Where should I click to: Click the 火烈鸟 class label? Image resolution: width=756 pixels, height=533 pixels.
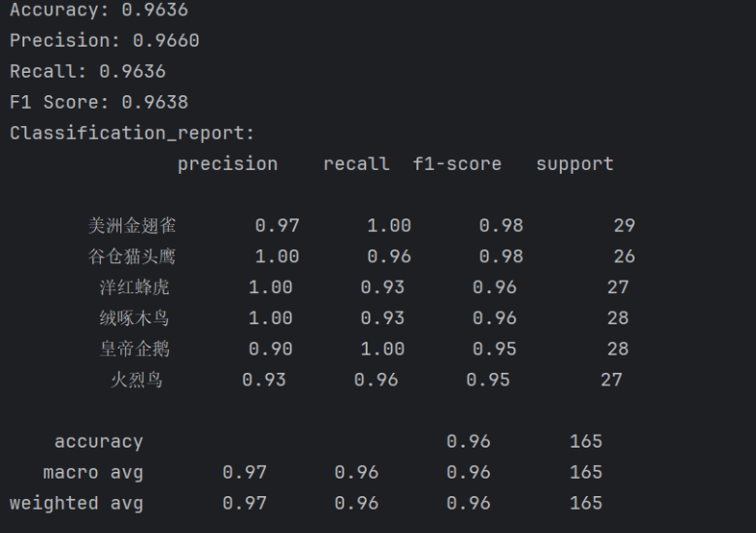137,381
